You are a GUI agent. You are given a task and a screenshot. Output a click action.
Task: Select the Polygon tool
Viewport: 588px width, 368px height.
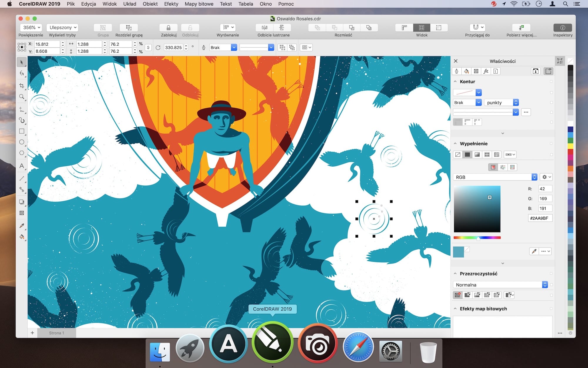(x=21, y=153)
